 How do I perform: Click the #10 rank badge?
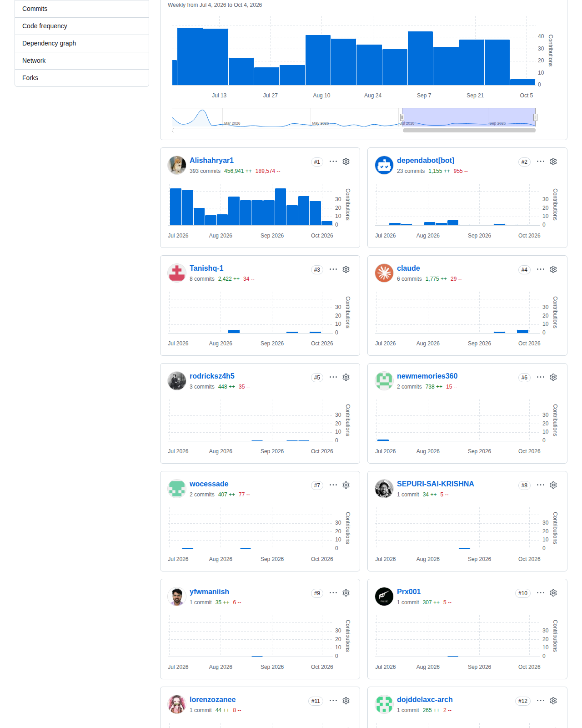tap(523, 593)
